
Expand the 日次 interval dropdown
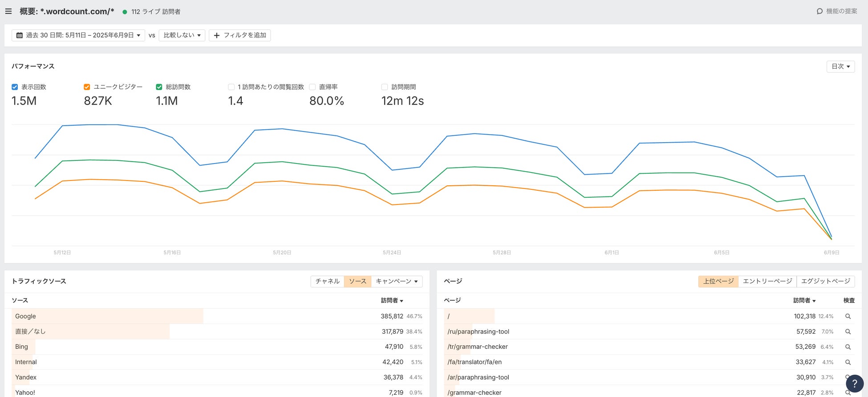coord(840,66)
